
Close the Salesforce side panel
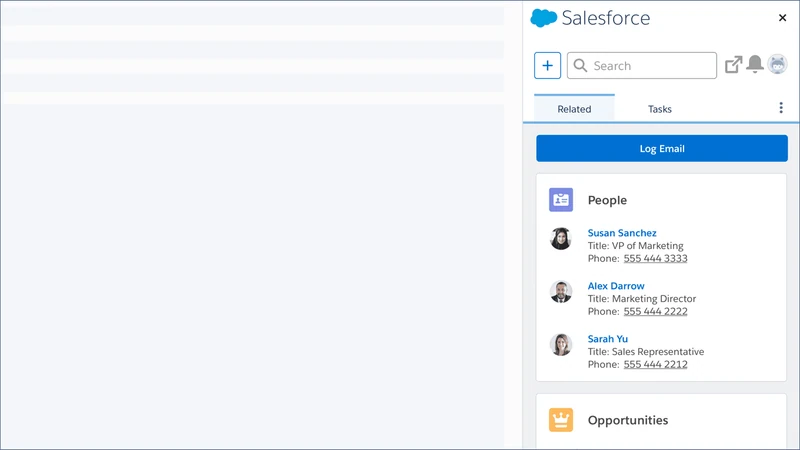point(782,18)
